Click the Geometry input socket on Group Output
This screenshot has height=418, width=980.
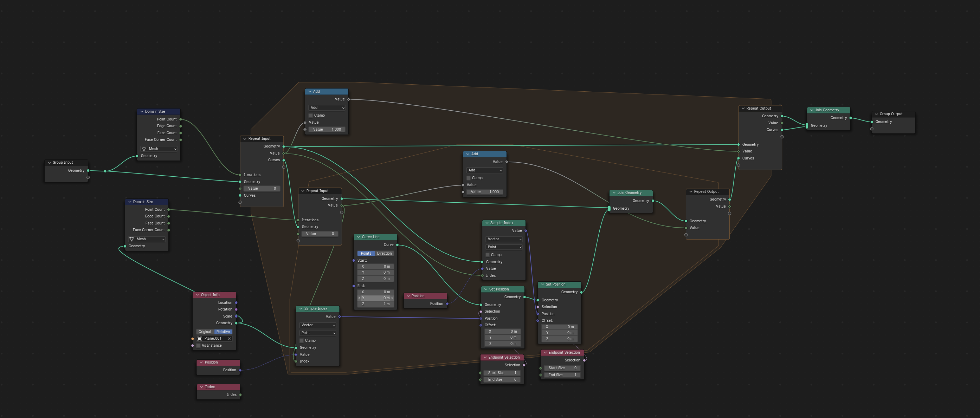tap(872, 122)
